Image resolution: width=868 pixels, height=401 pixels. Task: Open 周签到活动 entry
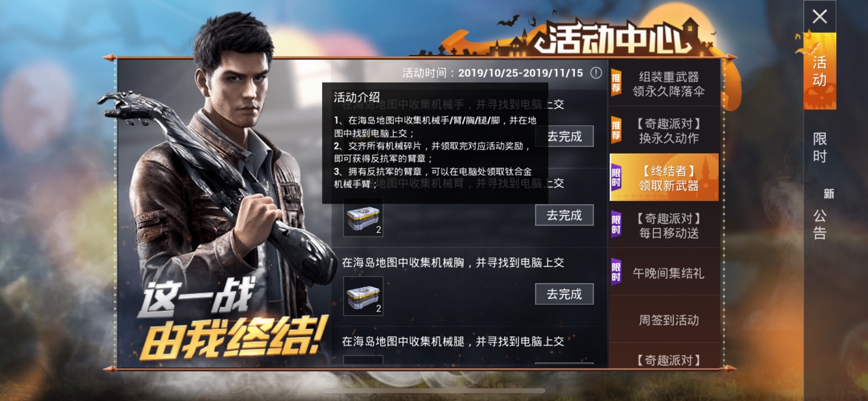pyautogui.click(x=664, y=319)
